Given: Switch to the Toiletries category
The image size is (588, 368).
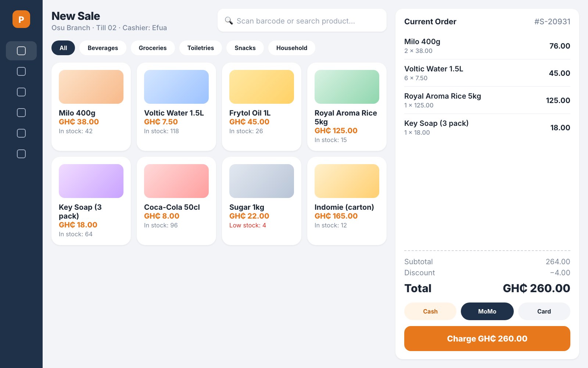Looking at the screenshot, I should tap(201, 48).
